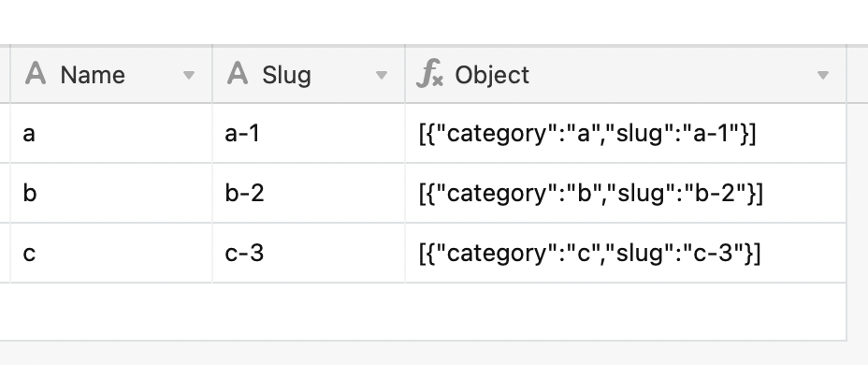
Task: Click the text-type icon beside Slug
Action: tap(238, 74)
